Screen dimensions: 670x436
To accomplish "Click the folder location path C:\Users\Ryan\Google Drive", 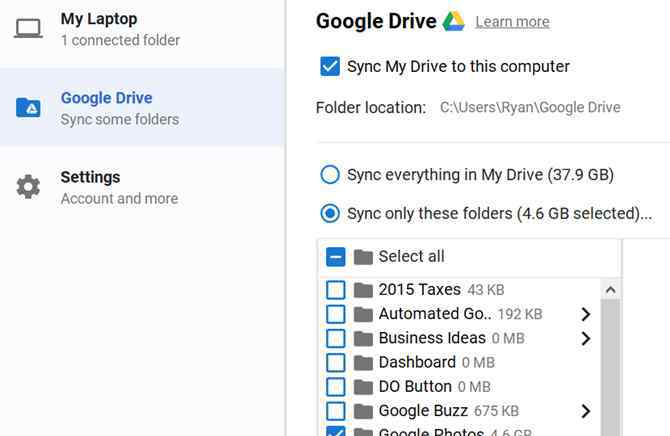I will [x=530, y=107].
